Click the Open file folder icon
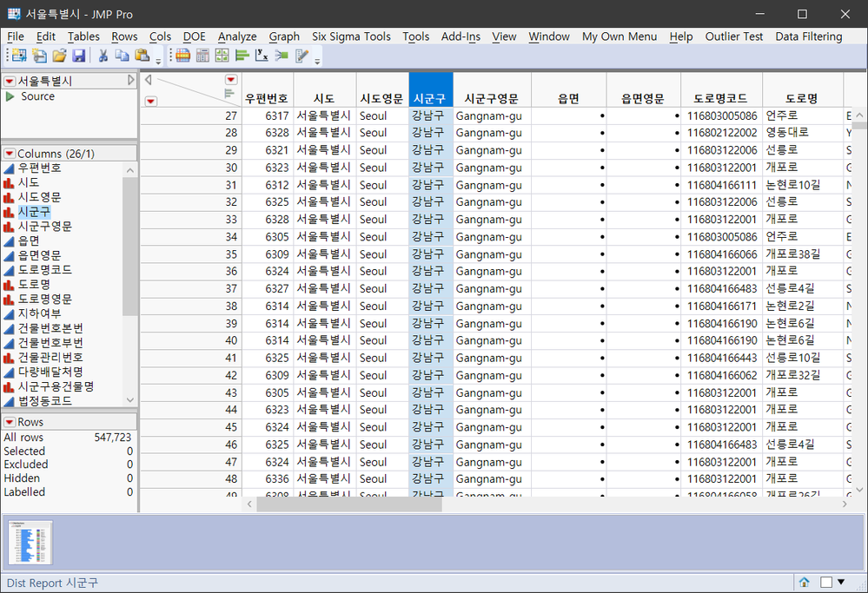Screen dimensions: 868x593 point(59,56)
